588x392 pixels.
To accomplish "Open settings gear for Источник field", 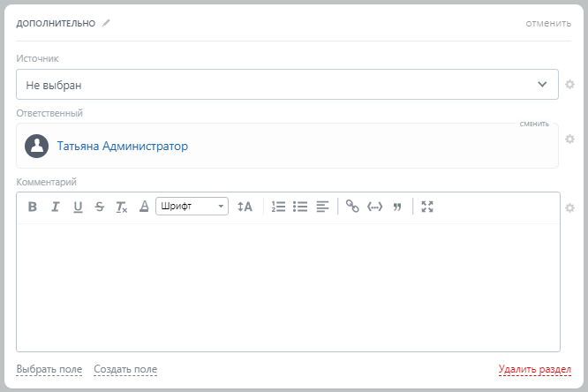I will 569,85.
